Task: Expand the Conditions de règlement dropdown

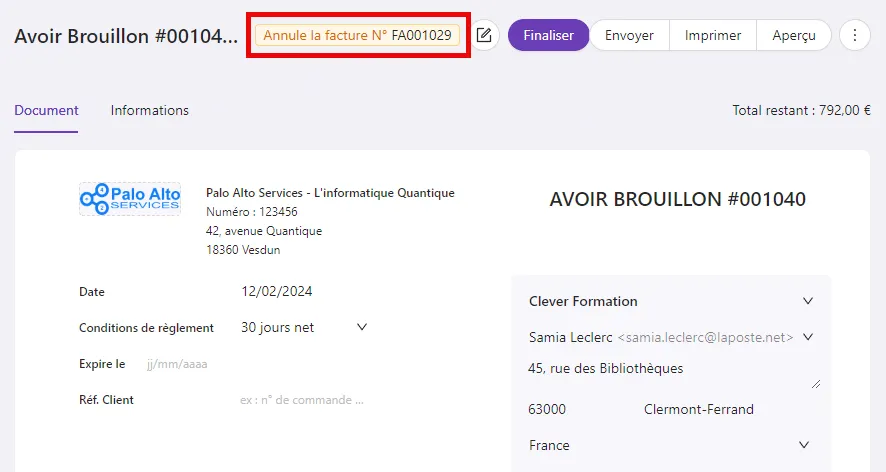Action: [x=305, y=327]
